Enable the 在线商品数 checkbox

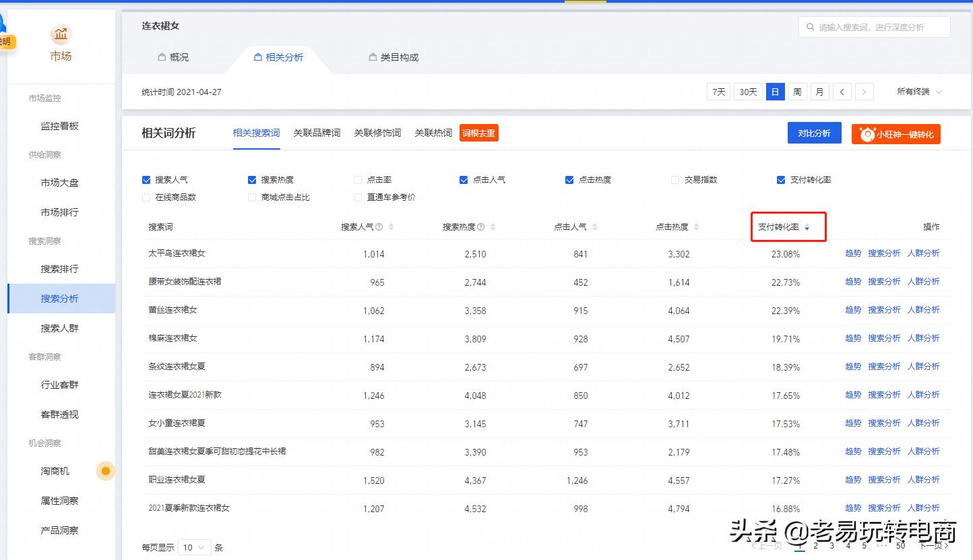click(x=146, y=196)
